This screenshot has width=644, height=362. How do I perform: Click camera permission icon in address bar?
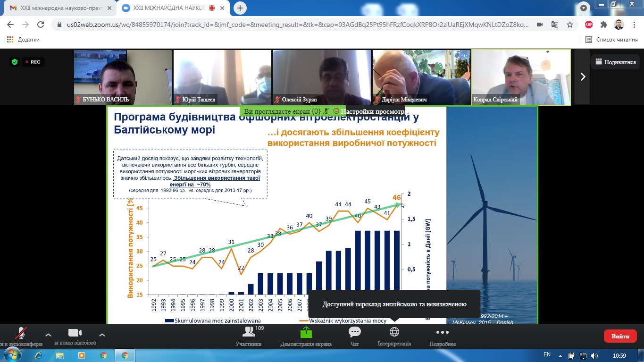(x=540, y=25)
